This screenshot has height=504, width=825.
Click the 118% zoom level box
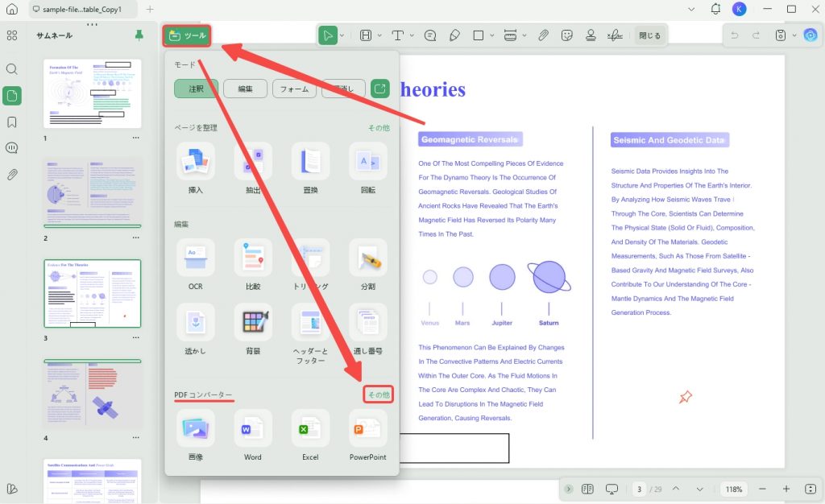coord(733,489)
